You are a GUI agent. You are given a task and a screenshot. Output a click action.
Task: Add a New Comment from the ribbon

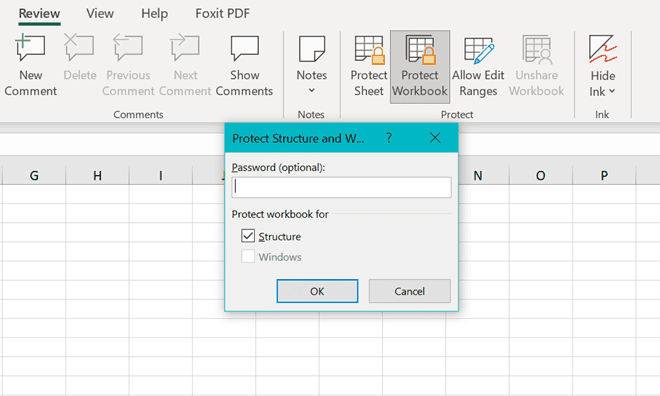click(x=30, y=66)
